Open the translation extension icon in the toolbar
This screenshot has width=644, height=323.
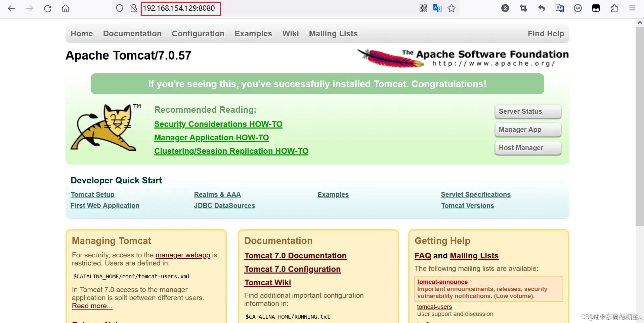pos(559,8)
